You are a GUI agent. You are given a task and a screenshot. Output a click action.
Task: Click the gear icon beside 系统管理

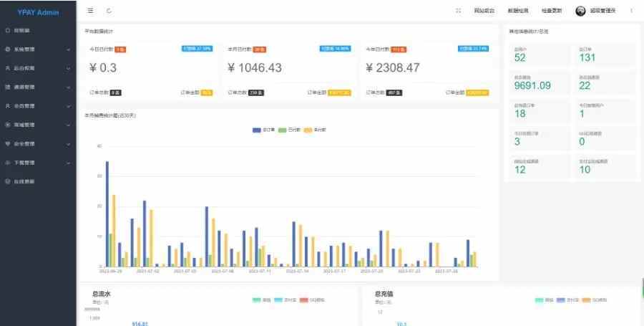8,49
